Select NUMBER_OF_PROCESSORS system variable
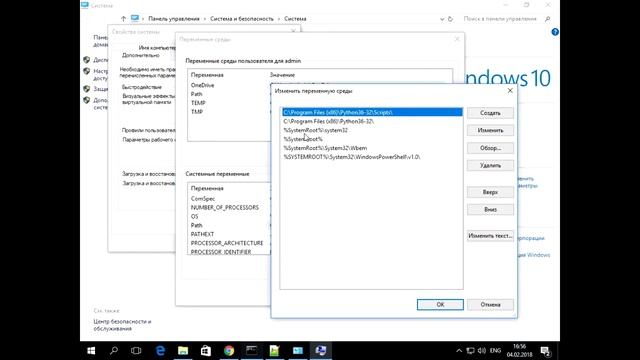 pyautogui.click(x=224, y=208)
